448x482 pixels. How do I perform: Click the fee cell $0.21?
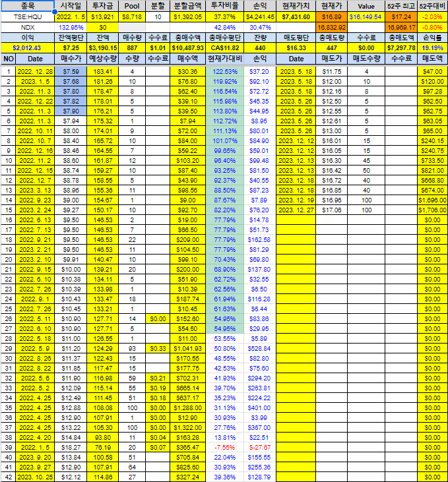[158, 378]
